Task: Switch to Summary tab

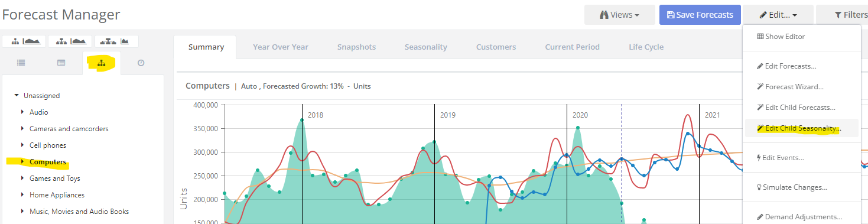Action: point(206,47)
